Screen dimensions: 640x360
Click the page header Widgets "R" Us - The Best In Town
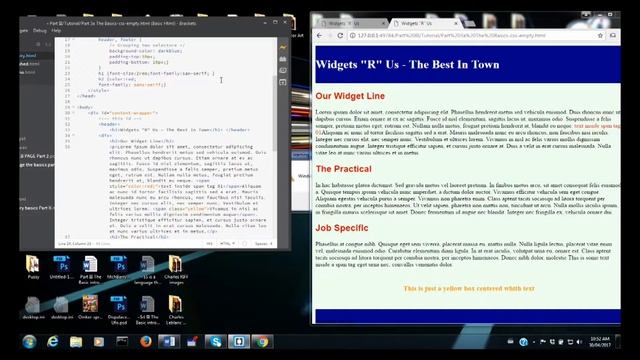[407, 64]
